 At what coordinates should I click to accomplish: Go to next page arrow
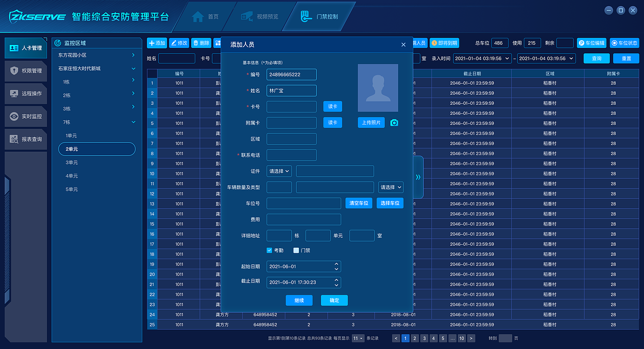coord(471,338)
